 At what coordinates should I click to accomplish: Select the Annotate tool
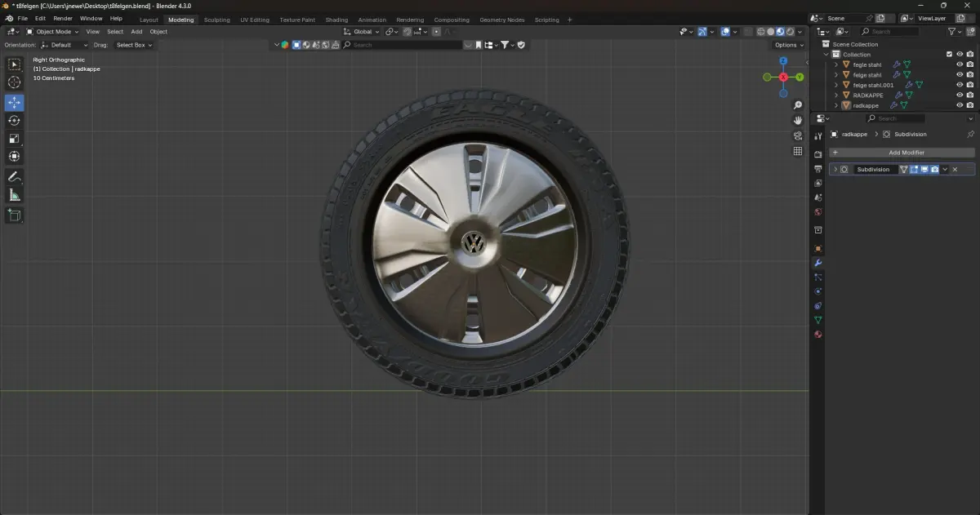pyautogui.click(x=14, y=177)
